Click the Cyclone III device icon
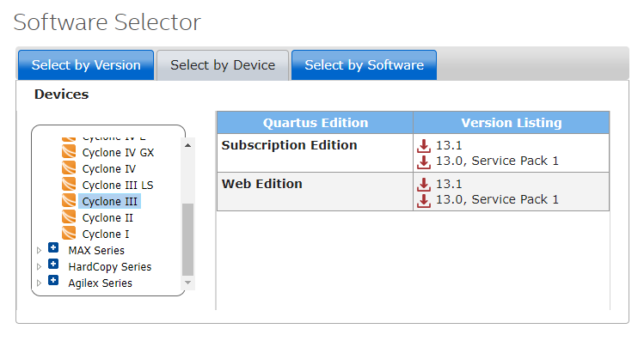Viewport: 644px width, 341px height. 69,201
